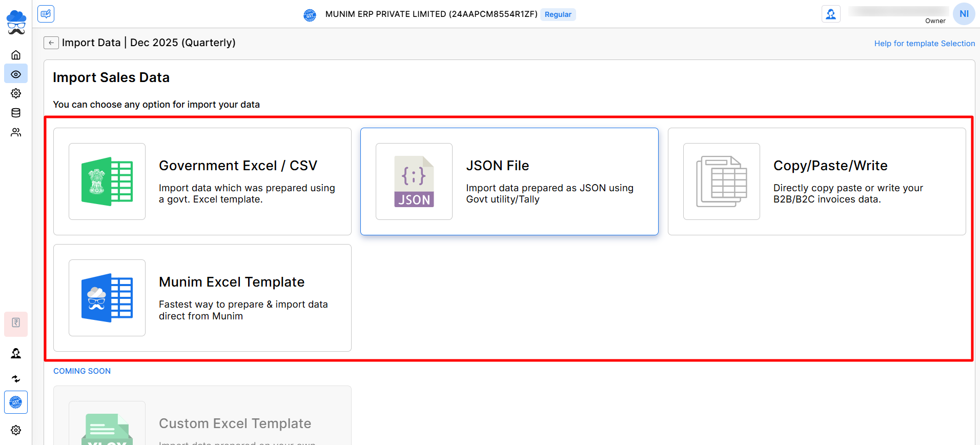Click the upper gear icon in sidebar

click(16, 93)
